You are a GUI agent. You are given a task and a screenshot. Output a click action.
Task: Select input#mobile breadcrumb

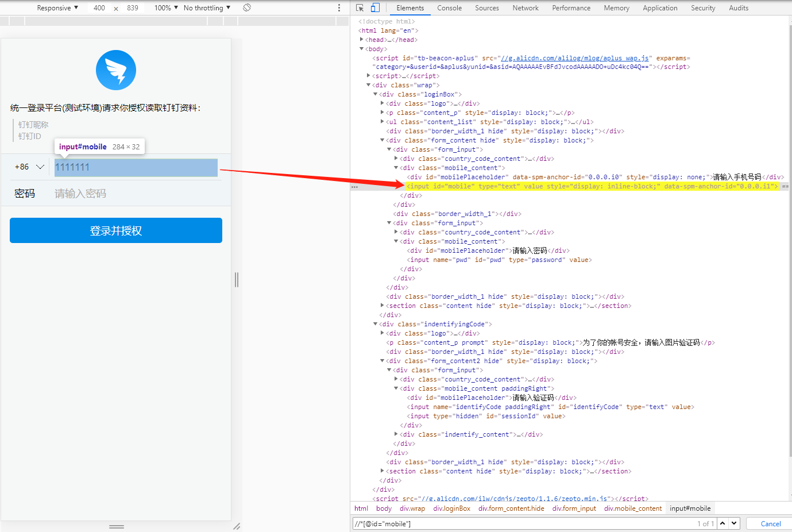click(x=690, y=508)
